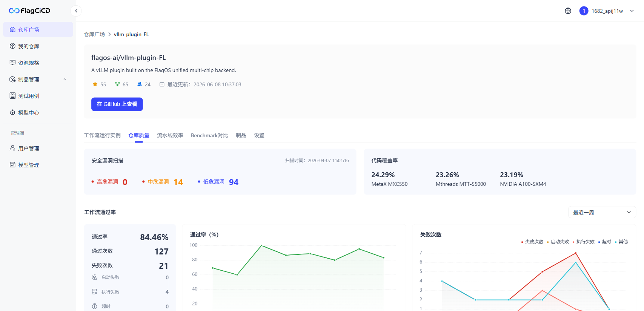Click the 用户管理 person icon
Screen dimensions: 644x311
coord(12,148)
